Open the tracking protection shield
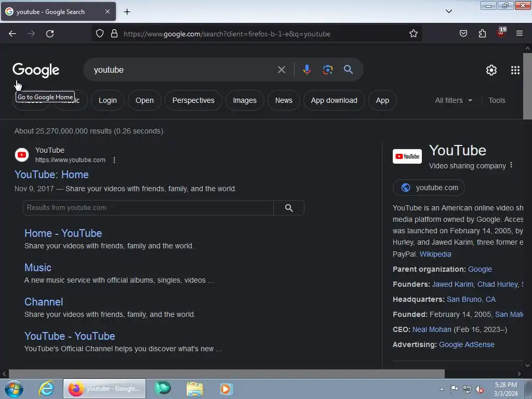 (99, 33)
